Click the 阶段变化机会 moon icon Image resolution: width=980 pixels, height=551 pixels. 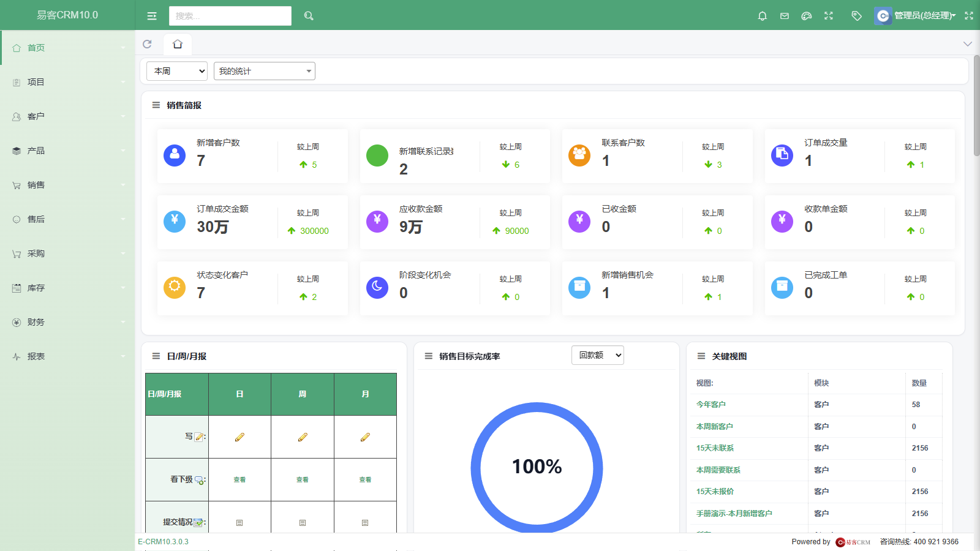click(377, 288)
